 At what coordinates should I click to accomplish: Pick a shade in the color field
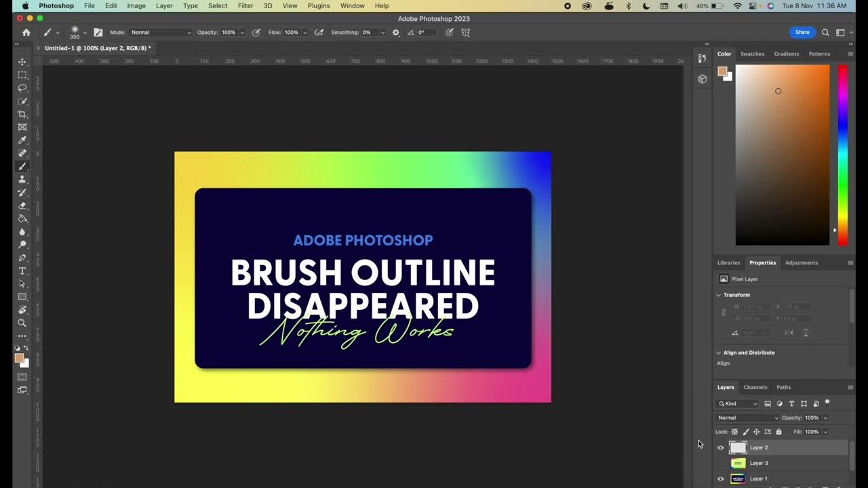point(783,155)
